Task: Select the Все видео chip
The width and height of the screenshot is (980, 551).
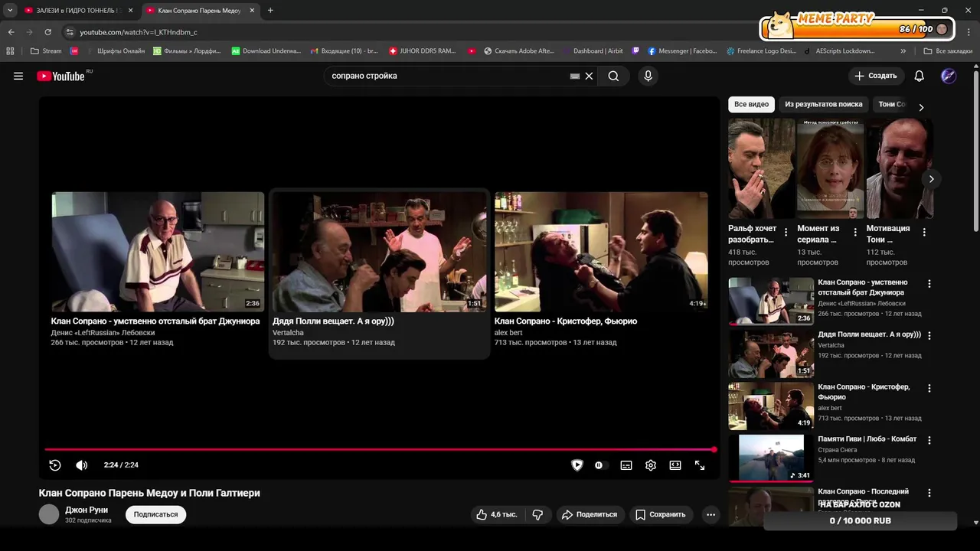Action: click(x=751, y=104)
